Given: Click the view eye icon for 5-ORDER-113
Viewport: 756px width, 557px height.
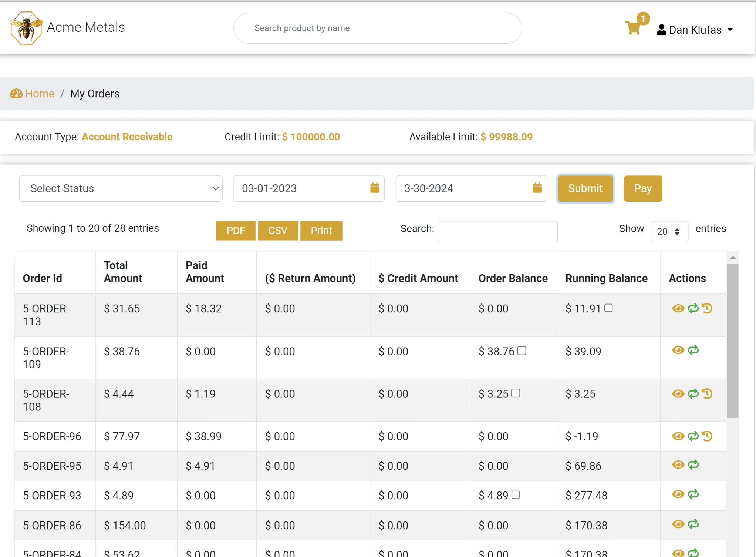Looking at the screenshot, I should (x=678, y=308).
